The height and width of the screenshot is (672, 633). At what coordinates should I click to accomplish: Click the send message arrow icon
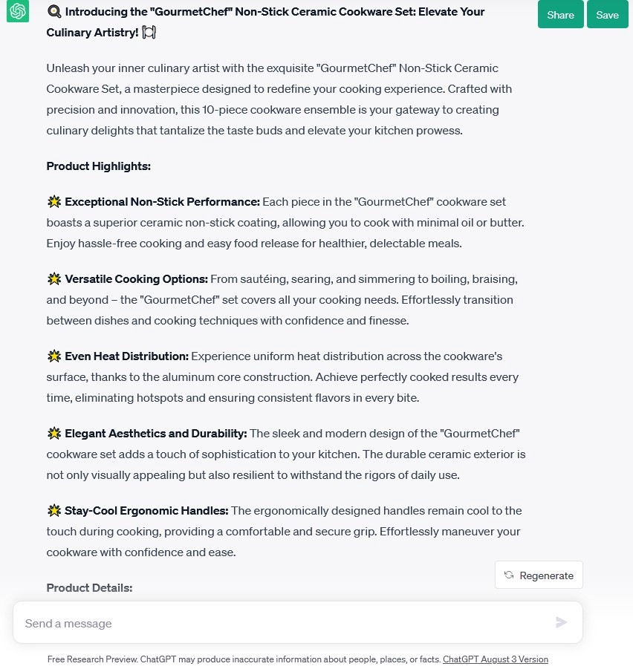[561, 622]
